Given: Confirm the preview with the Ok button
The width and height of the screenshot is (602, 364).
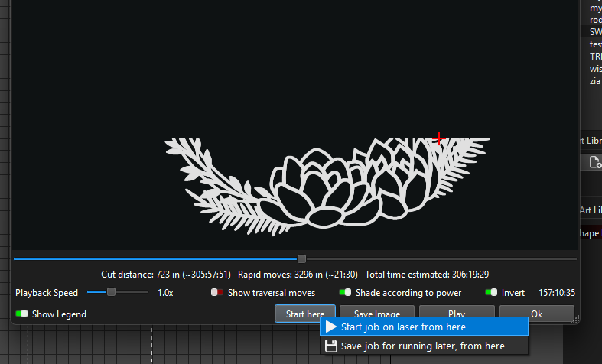Looking at the screenshot, I should pyautogui.click(x=536, y=314).
